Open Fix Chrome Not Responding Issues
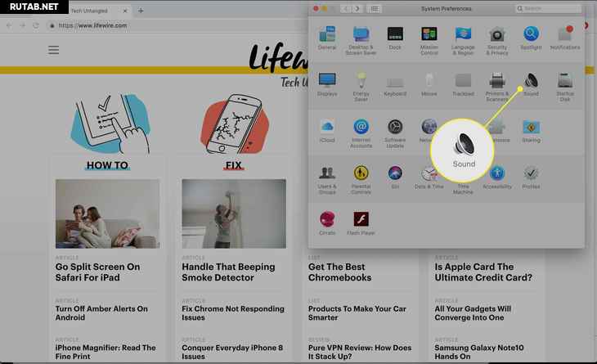This screenshot has height=364, width=597. pos(233,313)
